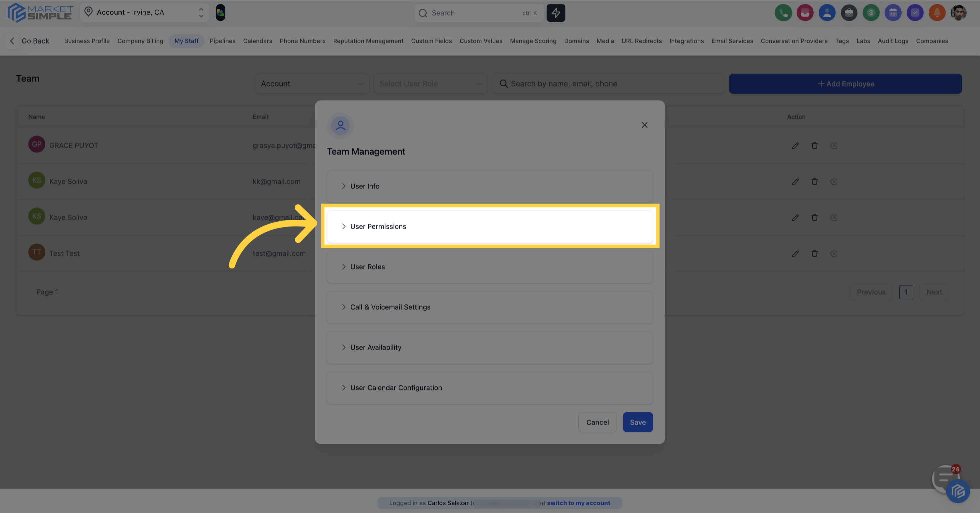Open the Reputation Management tab
The height and width of the screenshot is (513, 980).
pyautogui.click(x=368, y=41)
